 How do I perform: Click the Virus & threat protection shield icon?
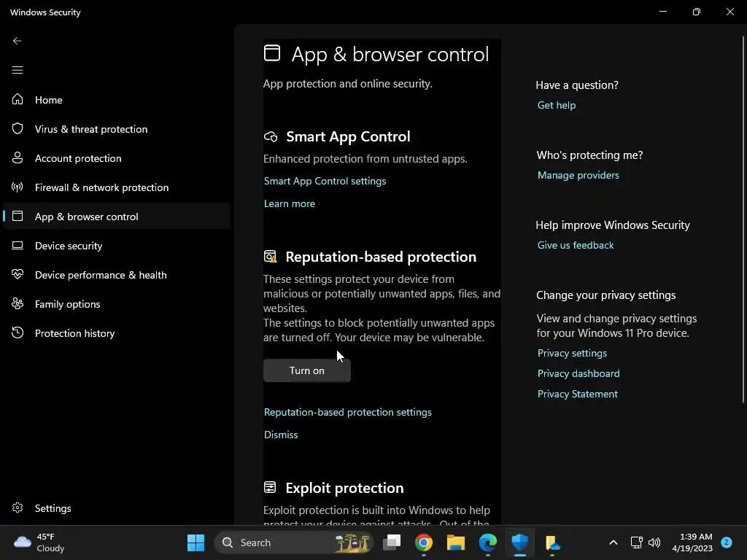pos(18,128)
